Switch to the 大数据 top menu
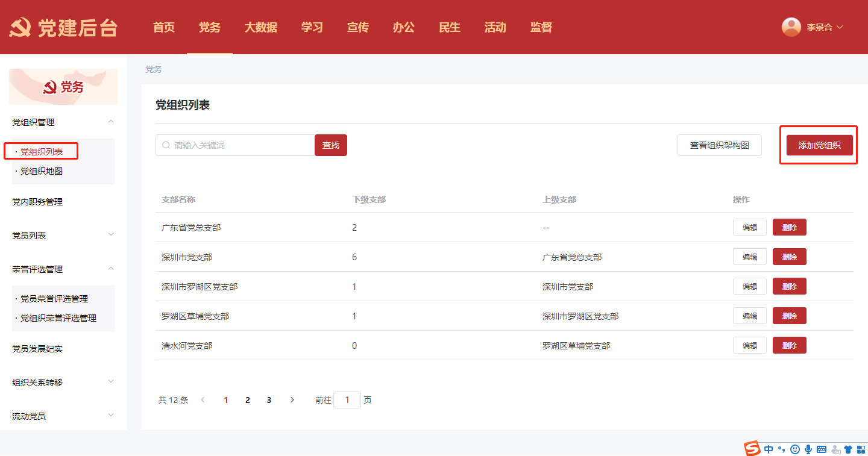The image size is (868, 456). (x=260, y=27)
